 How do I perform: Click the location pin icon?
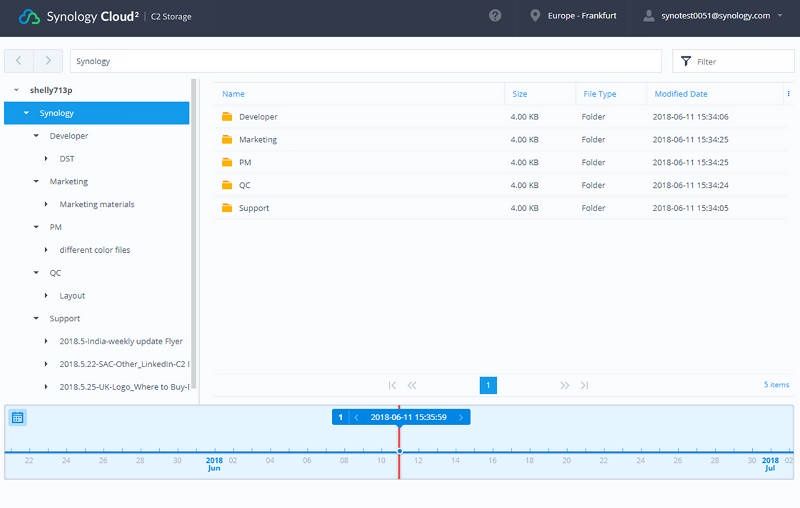click(x=535, y=16)
